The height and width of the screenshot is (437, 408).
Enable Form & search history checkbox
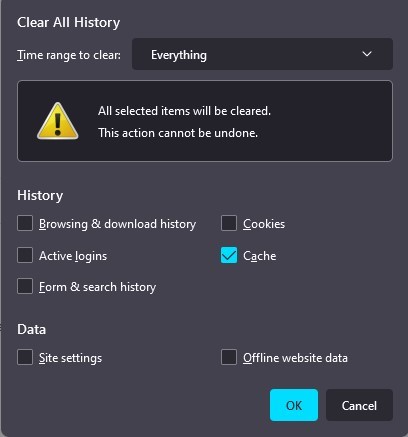[25, 286]
